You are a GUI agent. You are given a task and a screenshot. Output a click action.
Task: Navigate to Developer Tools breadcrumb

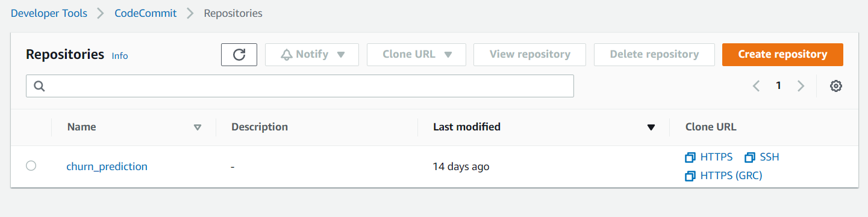[49, 13]
